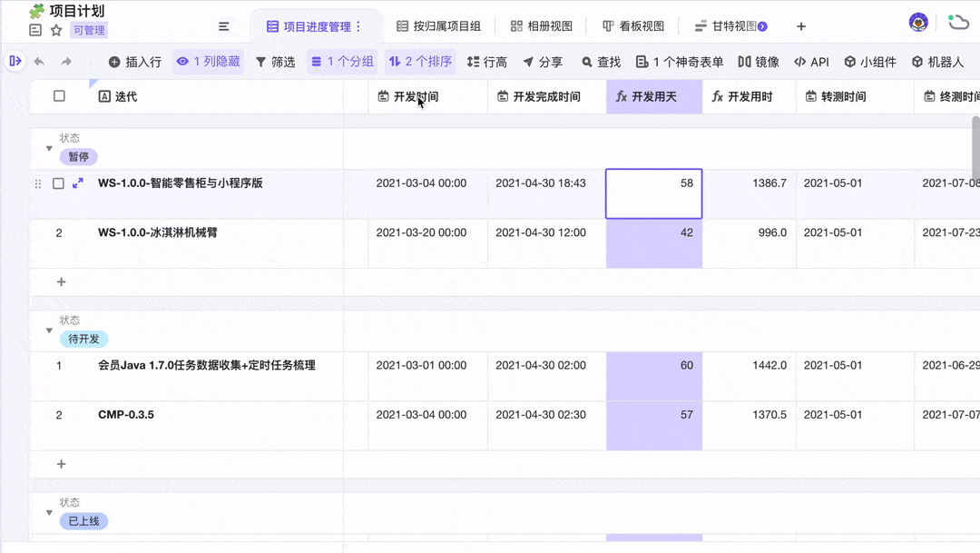This screenshot has width=980, height=553.
Task: Check the first row checkbox
Action: pyautogui.click(x=58, y=183)
